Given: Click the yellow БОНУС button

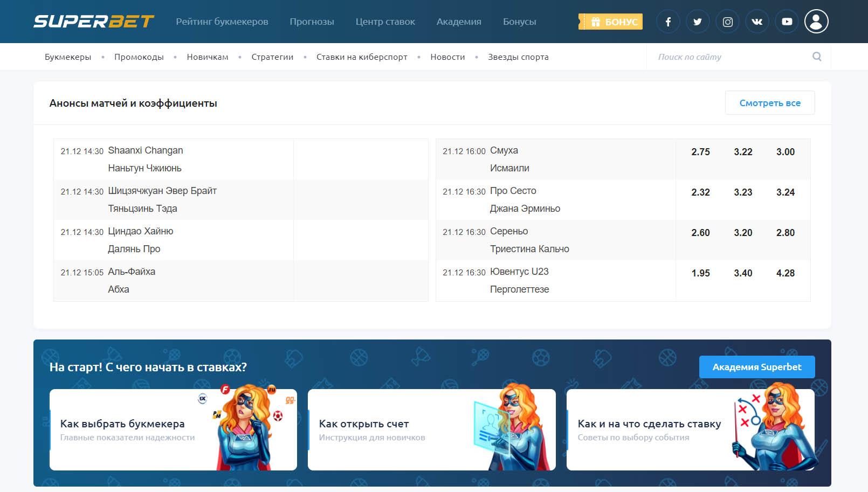Looking at the screenshot, I should 610,22.
